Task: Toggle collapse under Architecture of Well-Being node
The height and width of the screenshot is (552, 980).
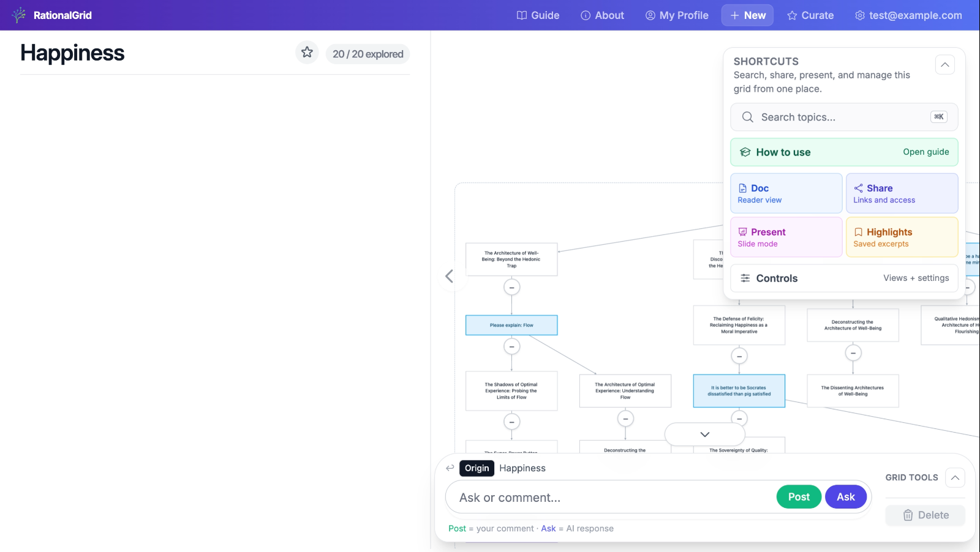Action: pyautogui.click(x=512, y=287)
